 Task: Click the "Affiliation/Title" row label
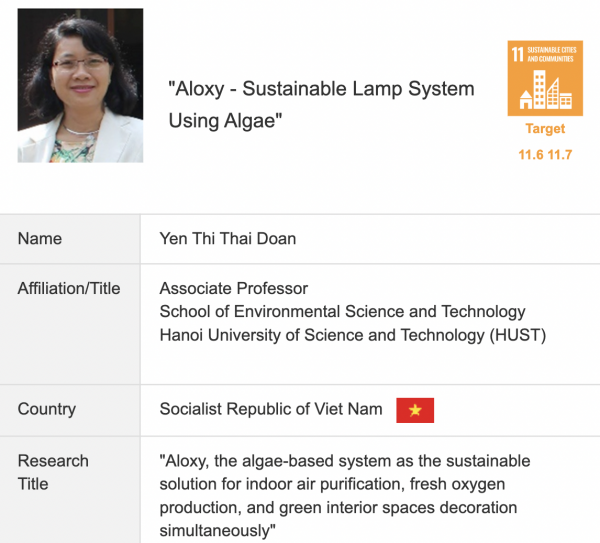click(69, 289)
